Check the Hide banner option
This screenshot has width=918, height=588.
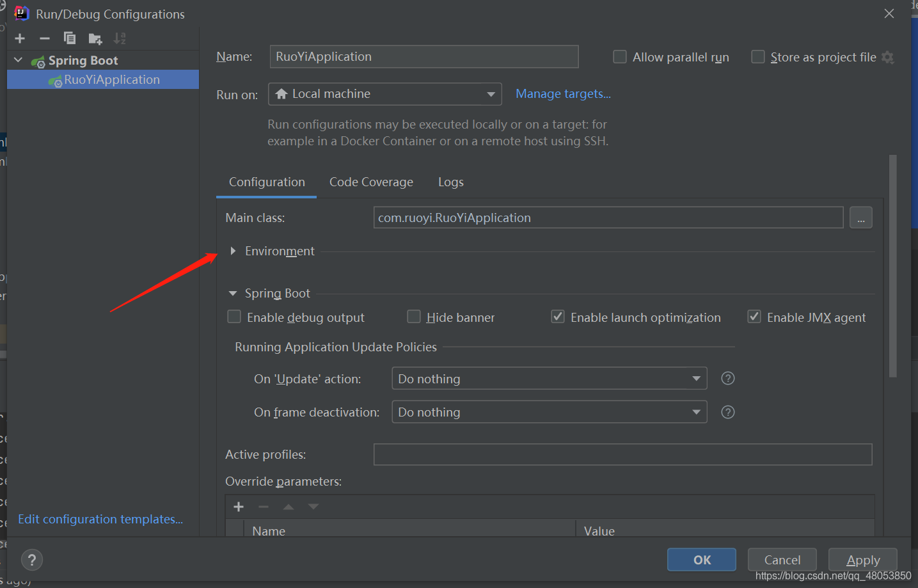(x=413, y=317)
